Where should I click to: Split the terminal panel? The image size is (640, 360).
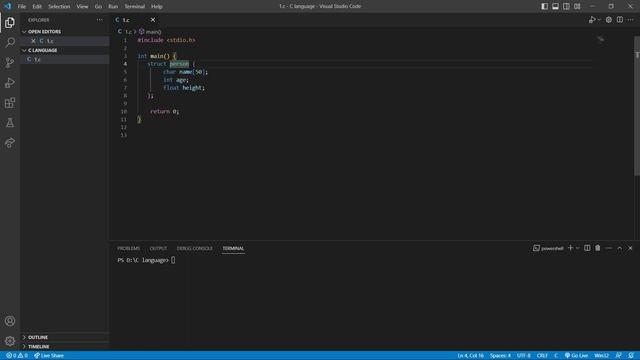coord(587,248)
